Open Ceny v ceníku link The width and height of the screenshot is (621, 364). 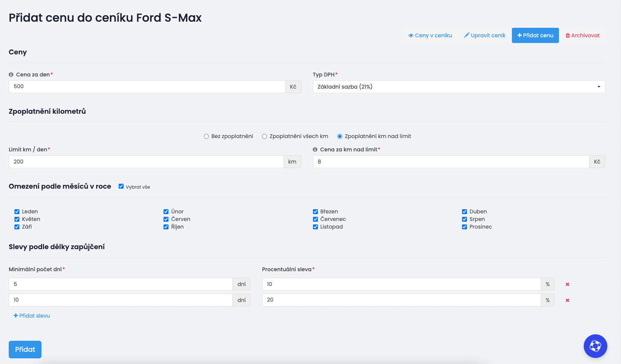click(x=430, y=35)
